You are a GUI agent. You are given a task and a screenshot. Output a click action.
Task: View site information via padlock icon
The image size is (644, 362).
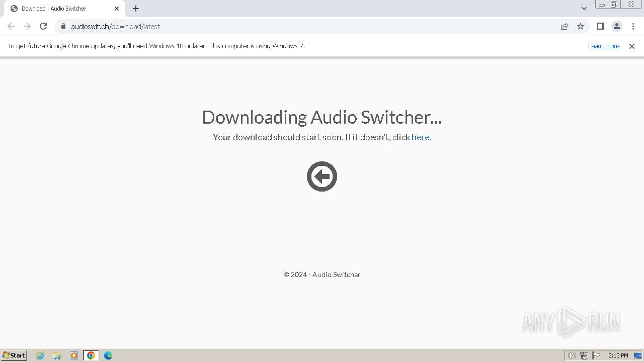pos(63,26)
